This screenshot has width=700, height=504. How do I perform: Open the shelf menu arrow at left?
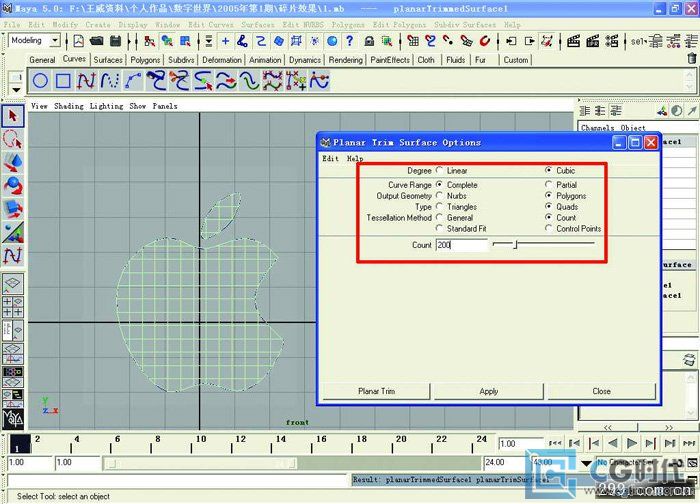pos(16,90)
